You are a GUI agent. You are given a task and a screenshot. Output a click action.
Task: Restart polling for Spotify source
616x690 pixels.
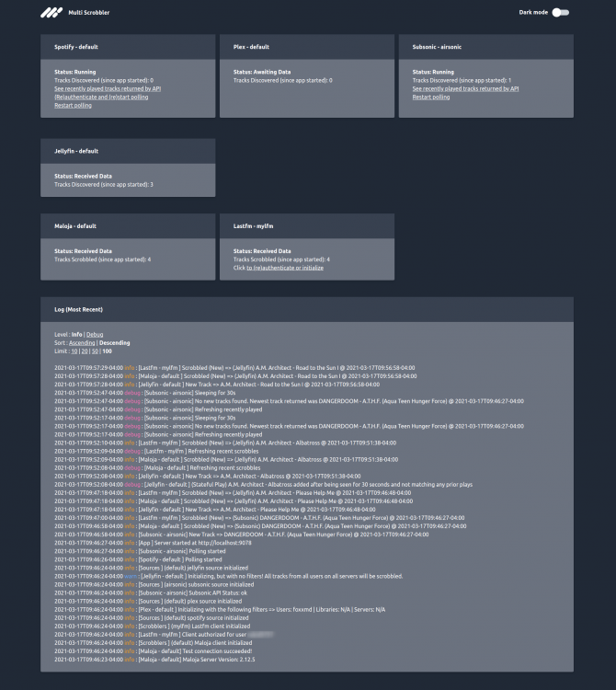[73, 105]
